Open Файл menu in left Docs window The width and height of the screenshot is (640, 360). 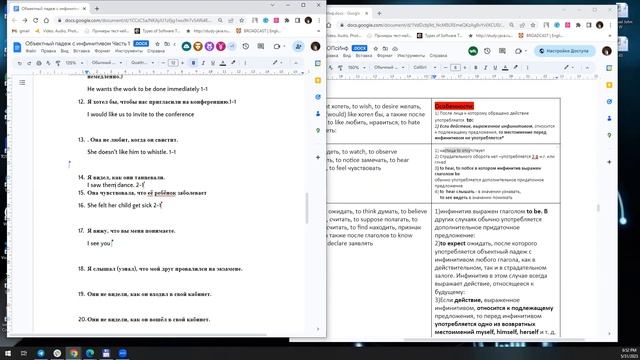(x=31, y=51)
